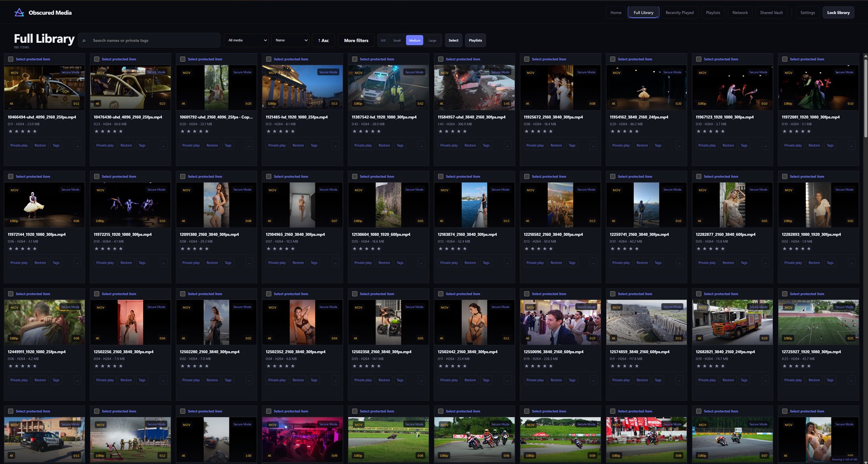868x464 pixels.
Task: Rate 10466494-uhd video with fifth star
Action: tap(35, 131)
